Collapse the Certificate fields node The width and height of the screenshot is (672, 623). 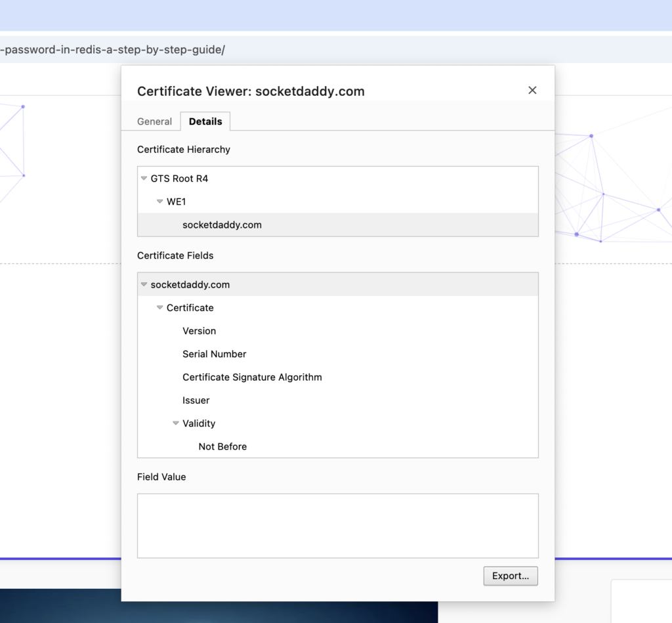(160, 307)
